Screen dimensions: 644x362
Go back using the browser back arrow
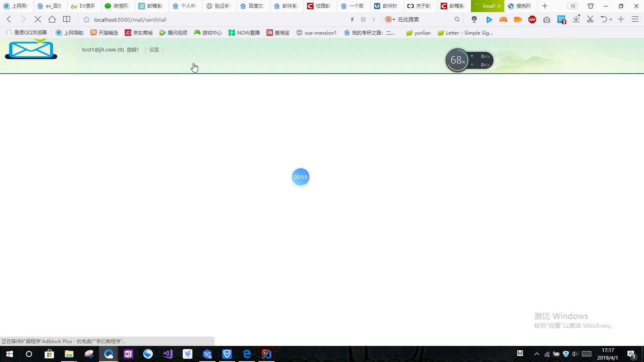pyautogui.click(x=9, y=19)
